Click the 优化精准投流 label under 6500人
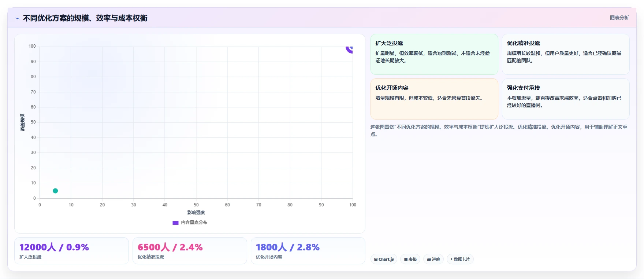Image resolution: width=644 pixels, height=279 pixels. [151, 257]
